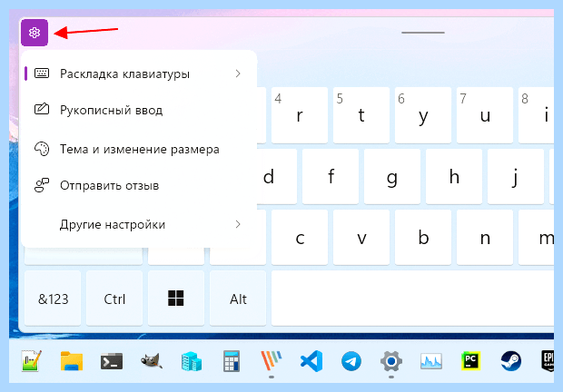
Task: Tap the v key on touch keyboard
Action: [361, 238]
